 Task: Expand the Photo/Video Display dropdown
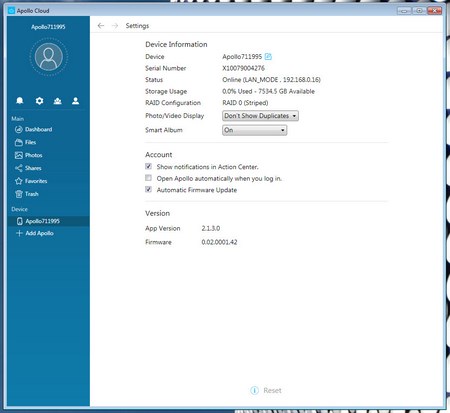tap(260, 116)
